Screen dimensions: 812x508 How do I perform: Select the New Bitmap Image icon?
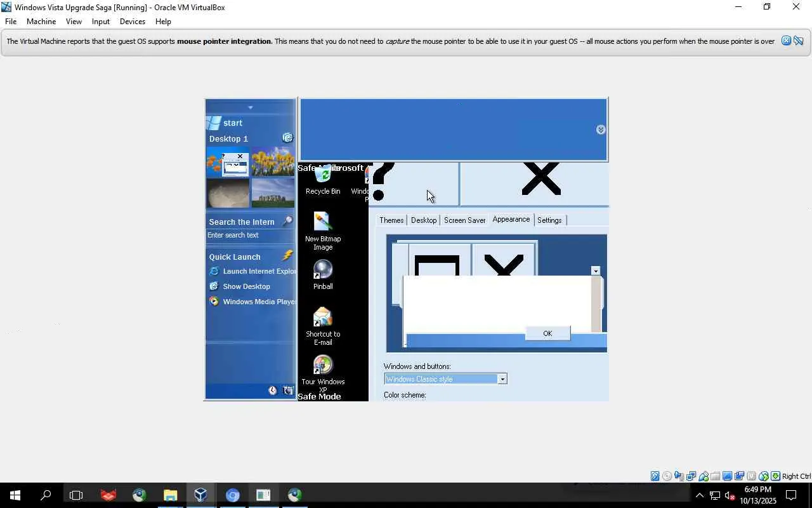click(x=323, y=221)
